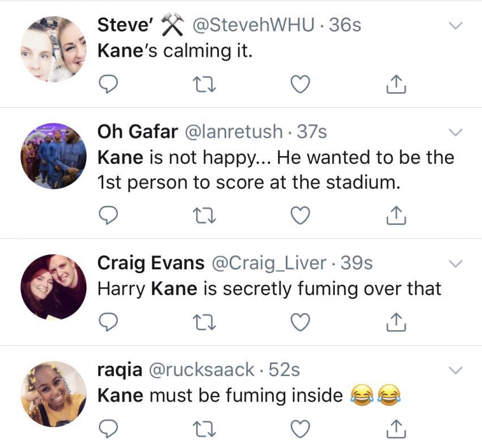Share Oh Gafar's tweet
The height and width of the screenshot is (448, 482).
[x=396, y=215]
